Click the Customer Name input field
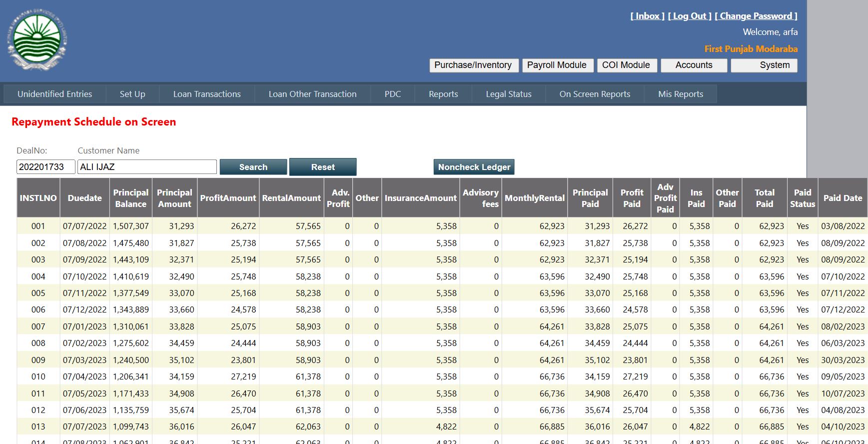Screen dimensions: 868x444 pyautogui.click(x=147, y=167)
